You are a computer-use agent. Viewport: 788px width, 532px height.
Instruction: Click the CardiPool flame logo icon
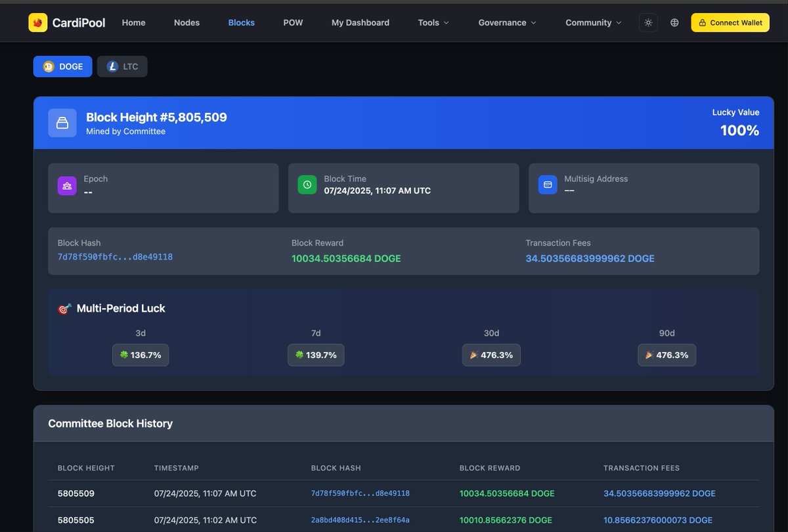(x=38, y=22)
